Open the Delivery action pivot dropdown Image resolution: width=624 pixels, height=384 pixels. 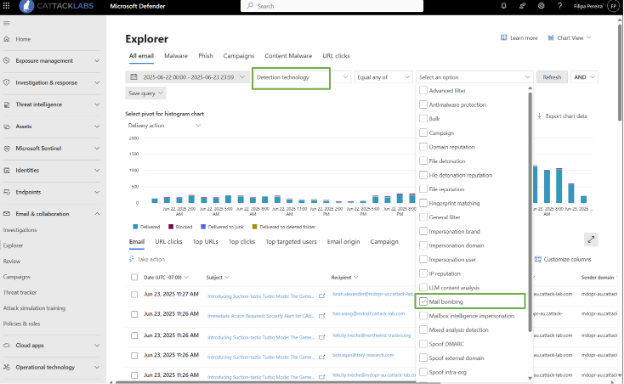164,125
